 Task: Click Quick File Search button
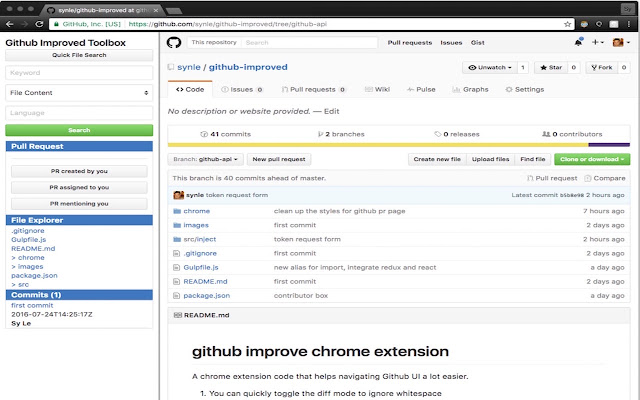click(79, 55)
